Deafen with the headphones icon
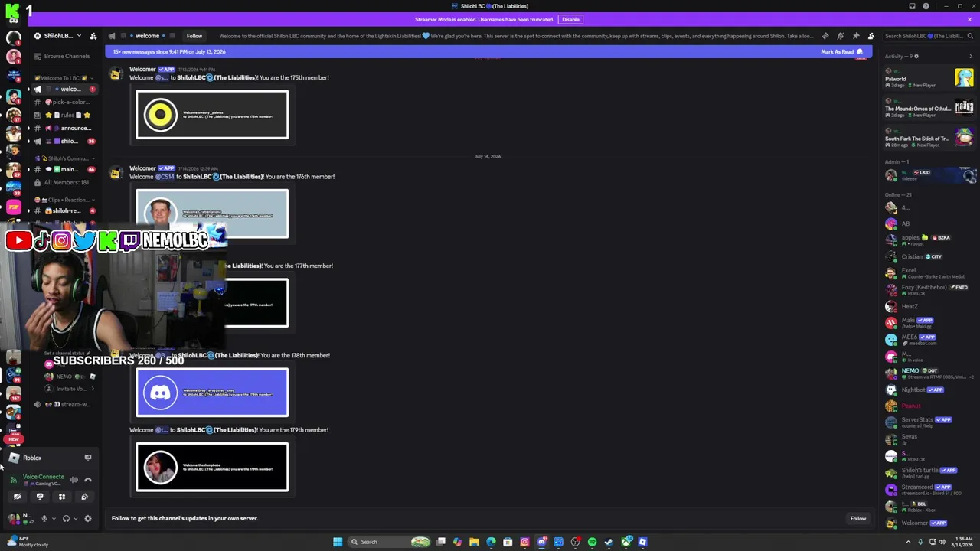The height and width of the screenshot is (551, 980). (x=66, y=519)
